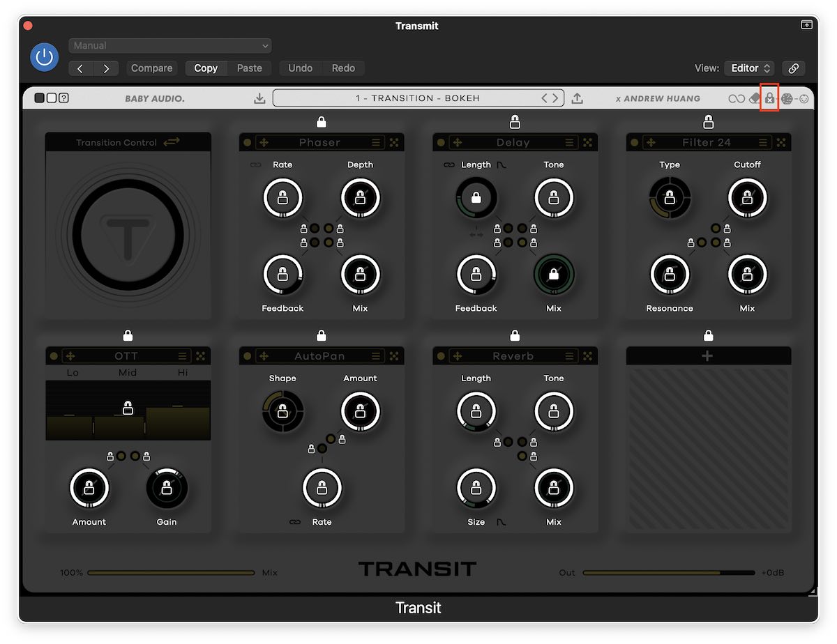Image resolution: width=837 pixels, height=644 pixels.
Task: Open the preset name 1 - TRANSITION - BOKEH
Action: click(x=418, y=98)
